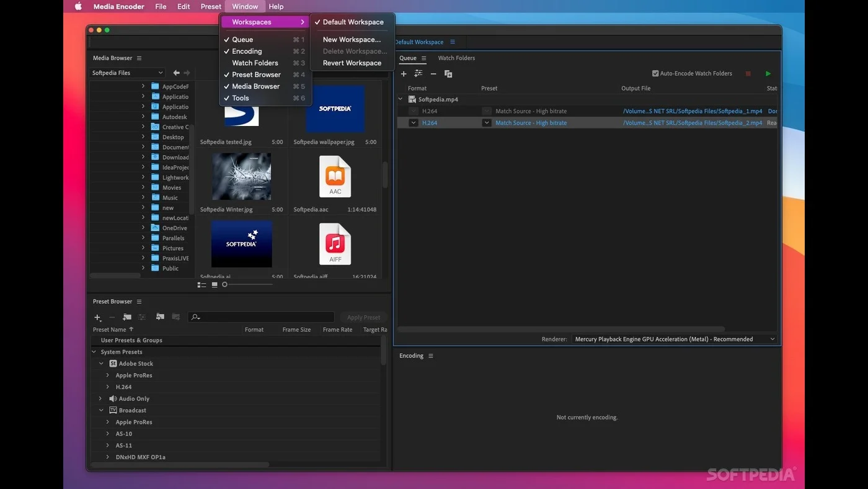Viewport: 868px width, 489px height.
Task: Select the checked Default Workspace entry
Action: point(352,22)
